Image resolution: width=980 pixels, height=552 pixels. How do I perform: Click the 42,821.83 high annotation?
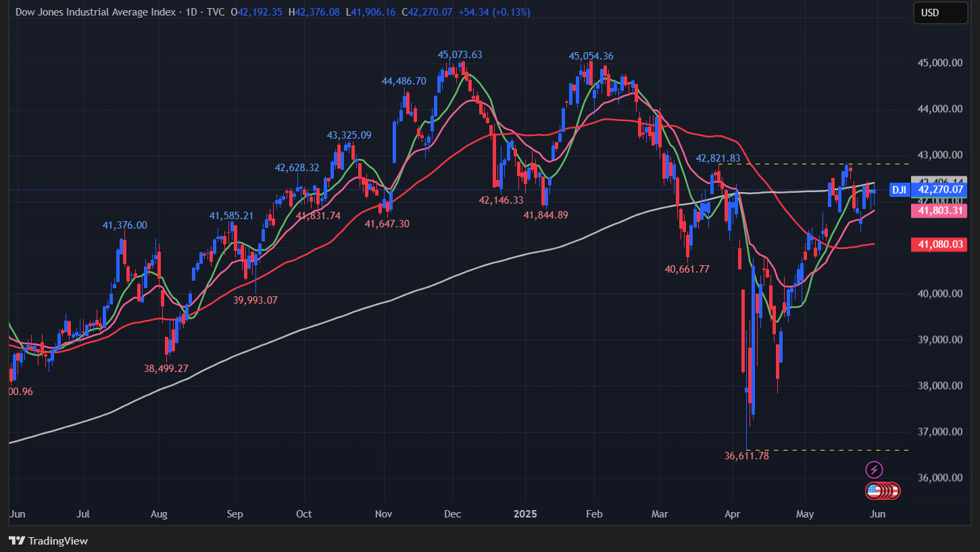point(718,158)
